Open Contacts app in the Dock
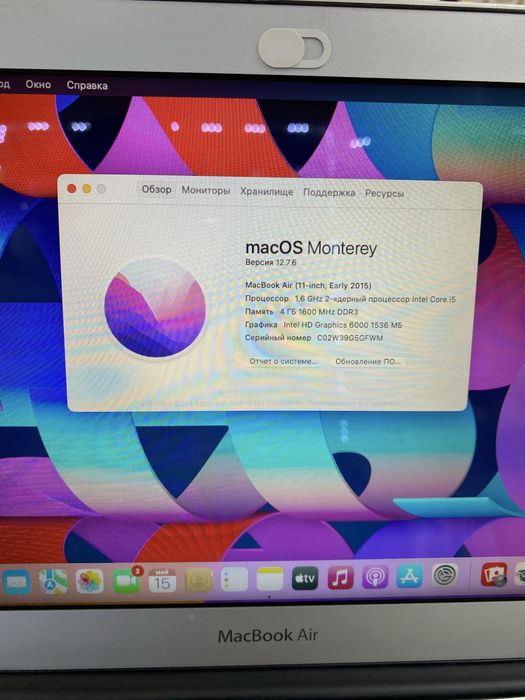 (198, 580)
